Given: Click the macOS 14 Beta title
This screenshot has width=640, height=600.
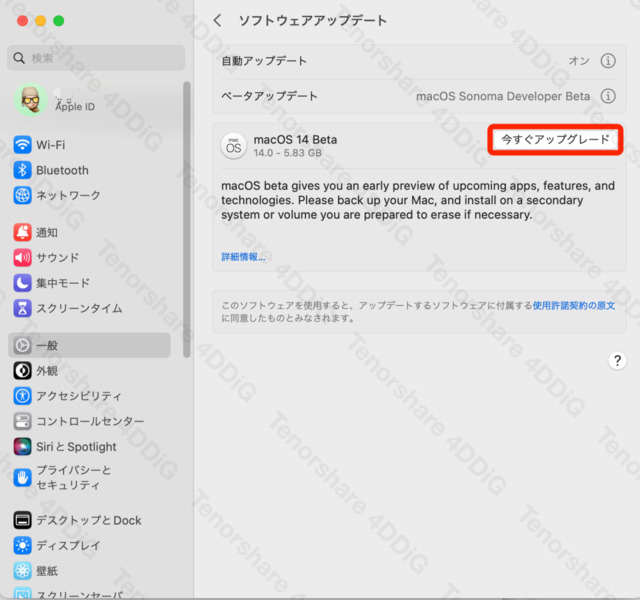Looking at the screenshot, I should click(x=296, y=140).
